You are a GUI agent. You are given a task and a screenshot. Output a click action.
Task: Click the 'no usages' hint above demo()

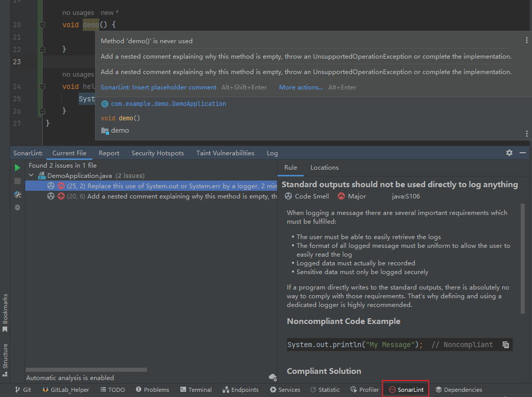point(78,13)
